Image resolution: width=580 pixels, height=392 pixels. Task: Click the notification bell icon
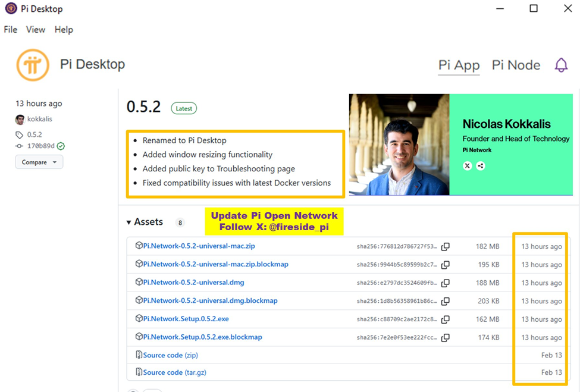coord(561,65)
